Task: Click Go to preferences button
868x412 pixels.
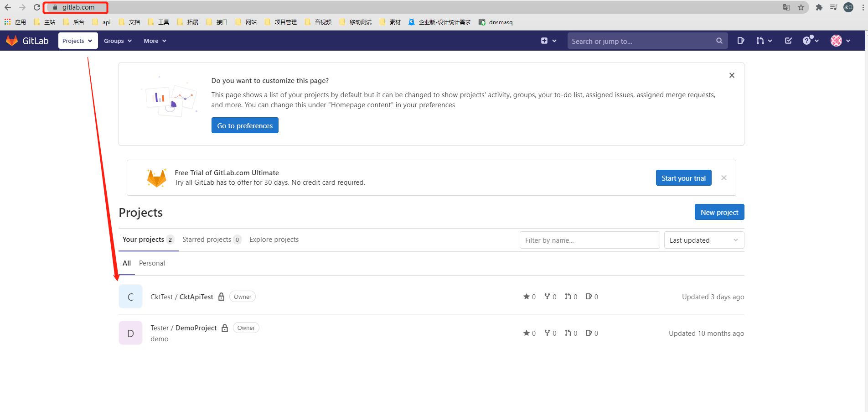Action: pos(245,125)
